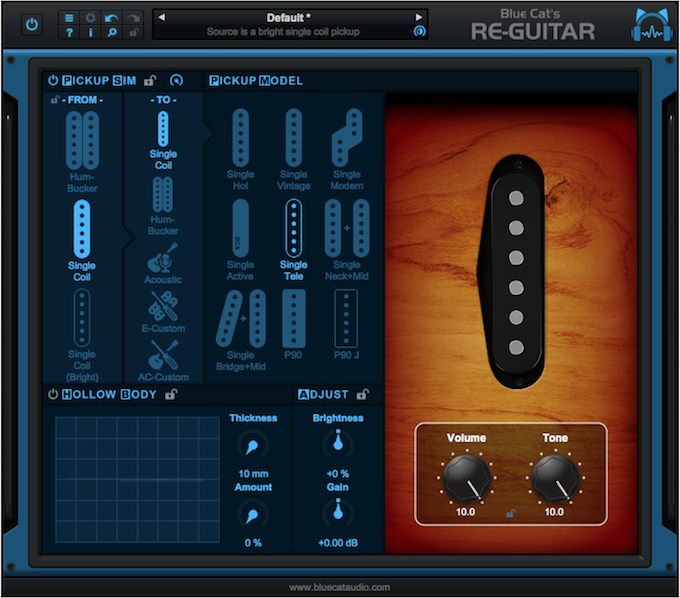Click the undo arrow icon

(111, 18)
